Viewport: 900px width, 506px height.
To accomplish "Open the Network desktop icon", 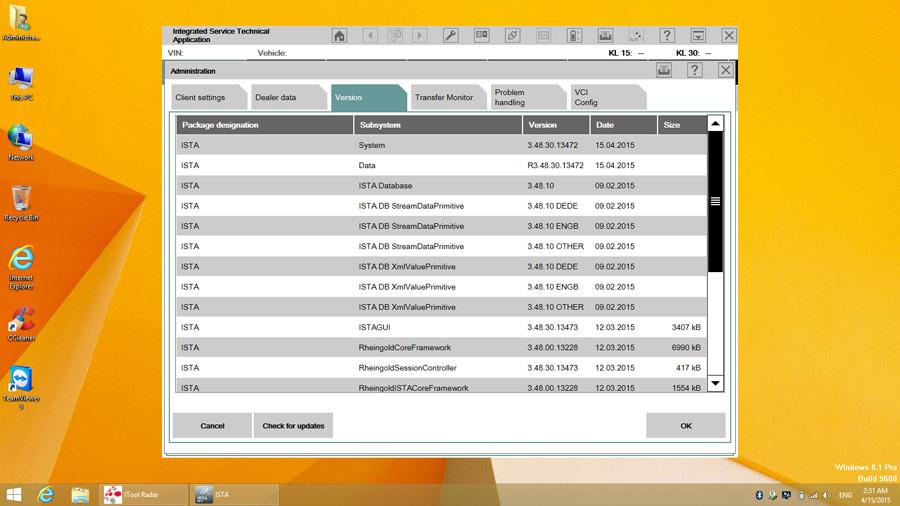I will pos(21,143).
